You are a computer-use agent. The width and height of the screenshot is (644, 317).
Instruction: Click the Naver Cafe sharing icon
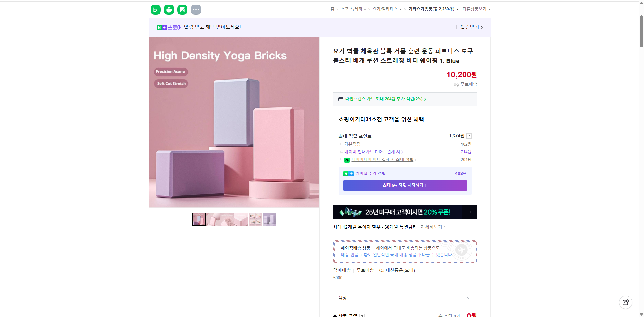pyautogui.click(x=169, y=9)
